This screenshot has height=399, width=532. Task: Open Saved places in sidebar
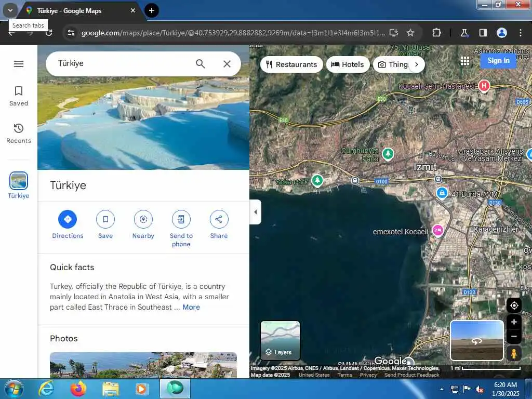19,96
